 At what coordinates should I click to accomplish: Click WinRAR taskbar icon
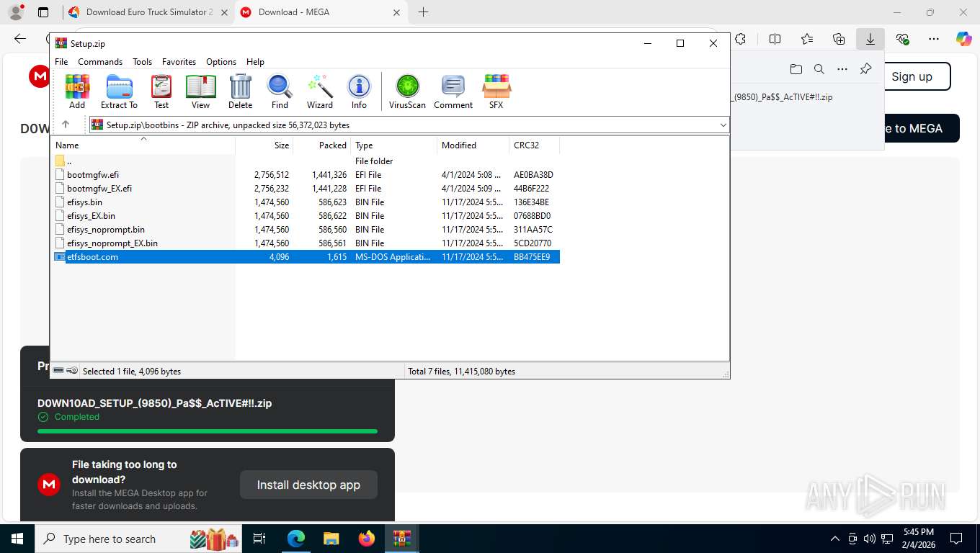pyautogui.click(x=402, y=539)
